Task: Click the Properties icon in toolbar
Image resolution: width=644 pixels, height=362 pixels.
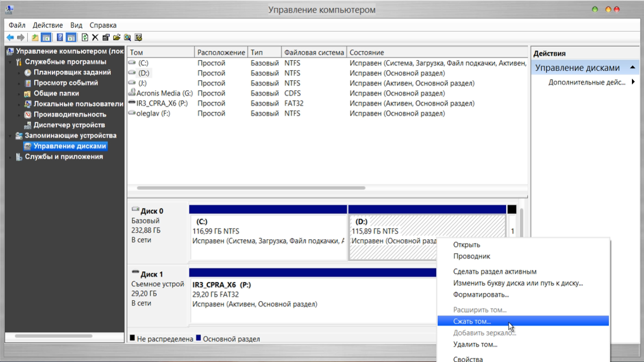Action: 106,38
